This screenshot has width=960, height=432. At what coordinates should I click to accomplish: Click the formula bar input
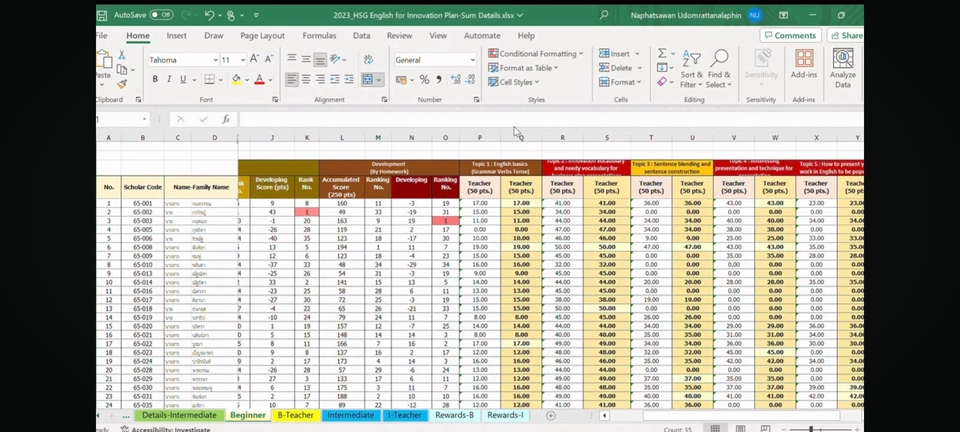pyautogui.click(x=551, y=119)
